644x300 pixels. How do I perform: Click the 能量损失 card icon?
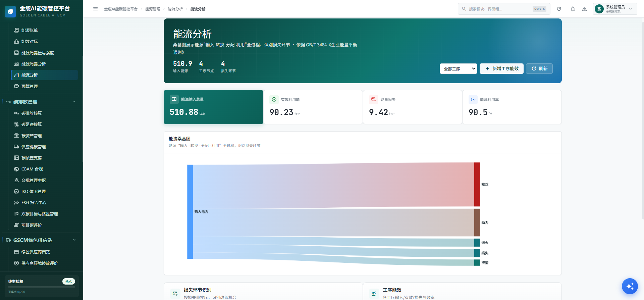click(373, 99)
